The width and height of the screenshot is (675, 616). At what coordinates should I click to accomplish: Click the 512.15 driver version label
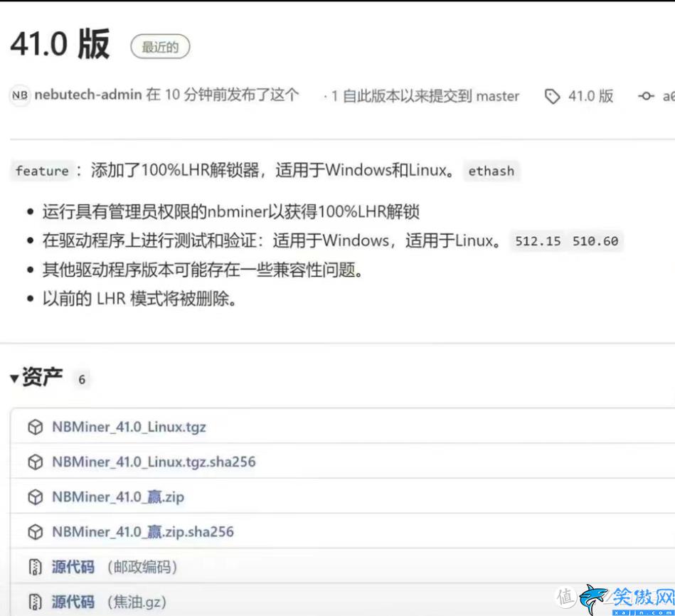(x=538, y=241)
